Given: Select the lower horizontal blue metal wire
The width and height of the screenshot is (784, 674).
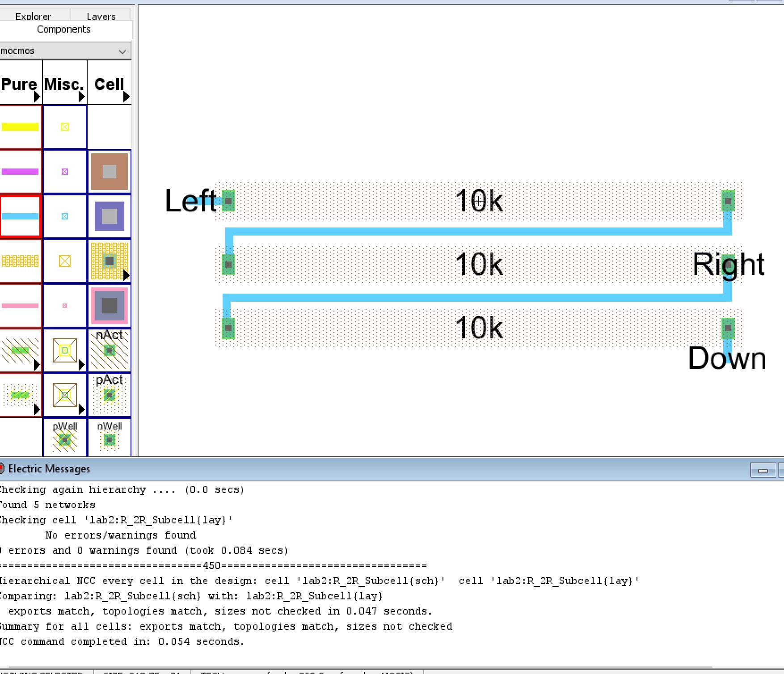Looking at the screenshot, I should click(x=477, y=298).
